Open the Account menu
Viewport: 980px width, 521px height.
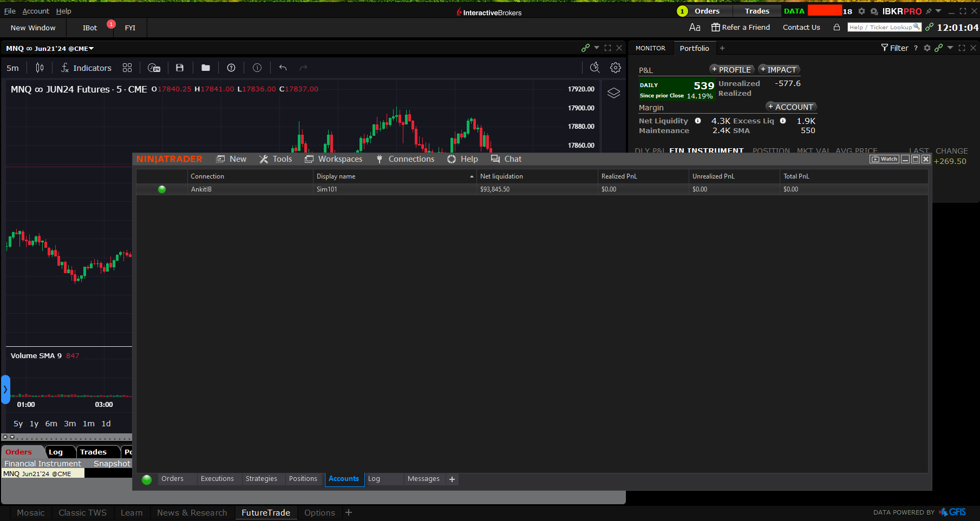tap(36, 11)
